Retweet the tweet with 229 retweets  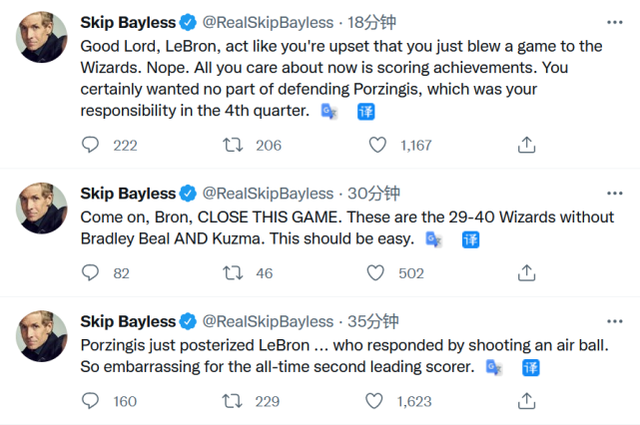click(233, 401)
